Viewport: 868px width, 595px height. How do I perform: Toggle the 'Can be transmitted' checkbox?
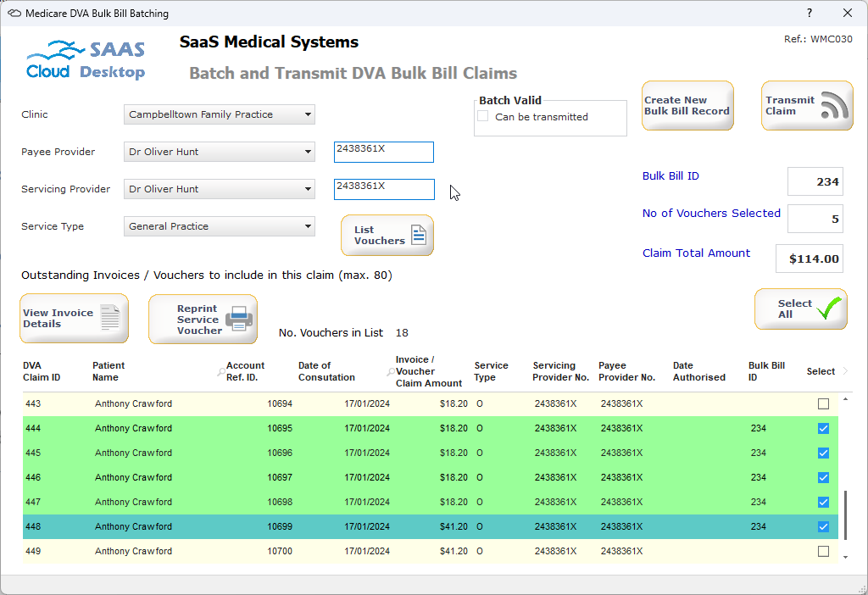[483, 116]
